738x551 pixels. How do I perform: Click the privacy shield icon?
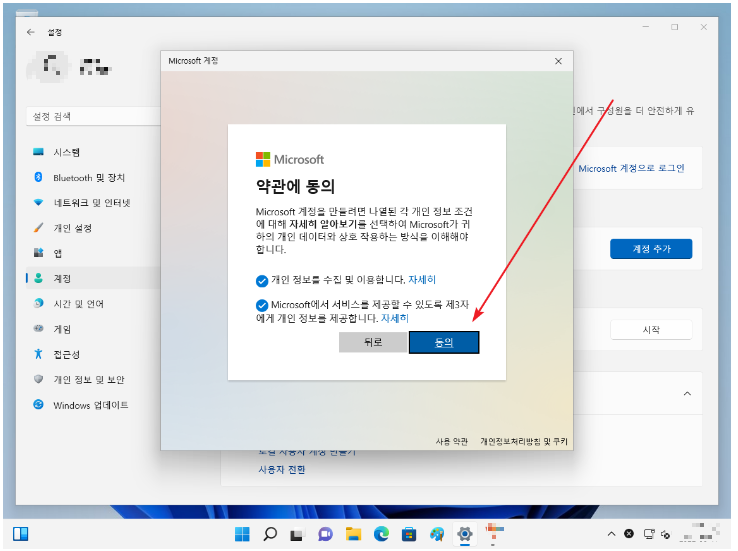tap(39, 379)
